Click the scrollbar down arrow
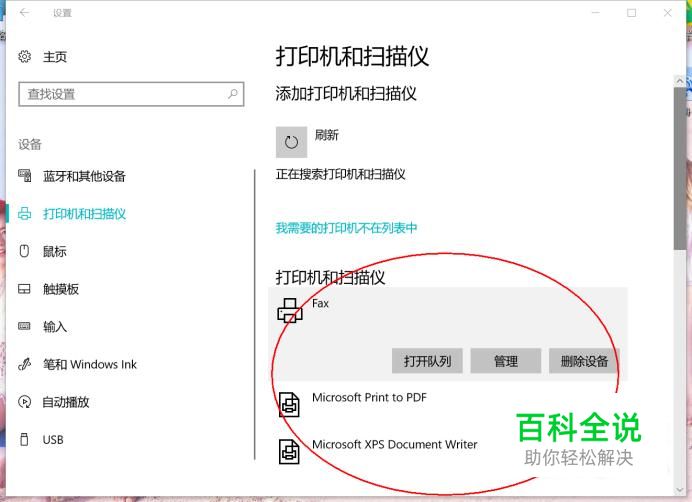The height and width of the screenshot is (502, 692). pyautogui.click(x=679, y=489)
